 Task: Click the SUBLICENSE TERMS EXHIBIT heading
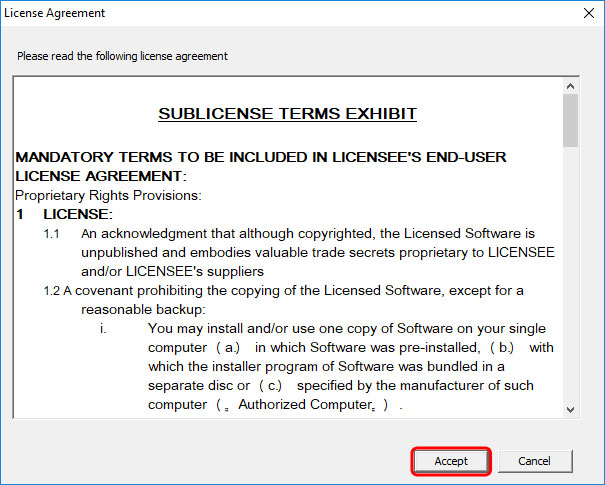click(287, 114)
